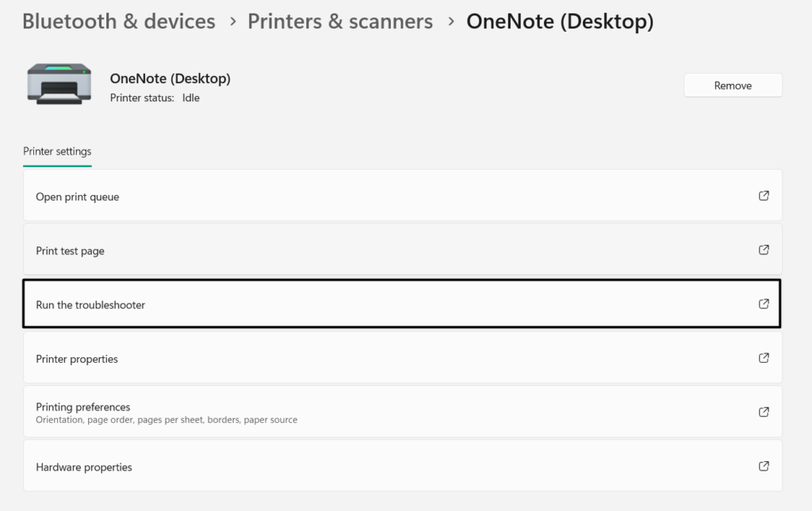Click the OneNote (Desktop) printer name heading
The image size is (812, 511).
coord(170,78)
